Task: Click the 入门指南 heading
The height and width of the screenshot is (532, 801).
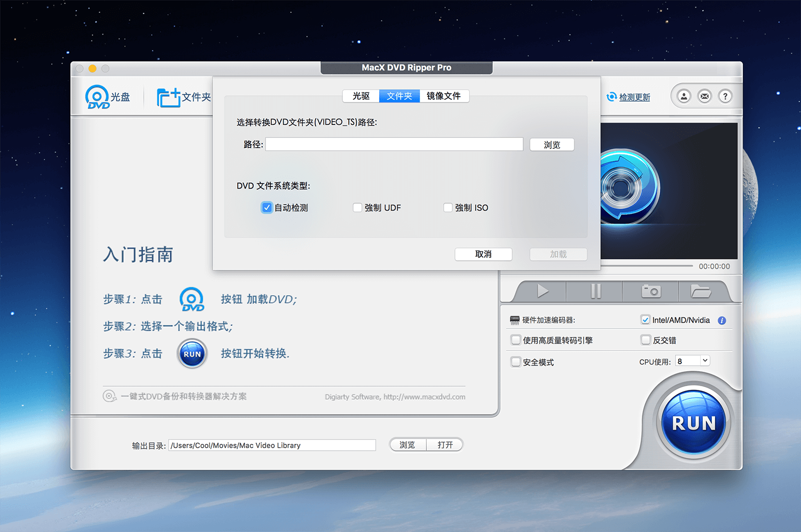Action: pos(138,255)
